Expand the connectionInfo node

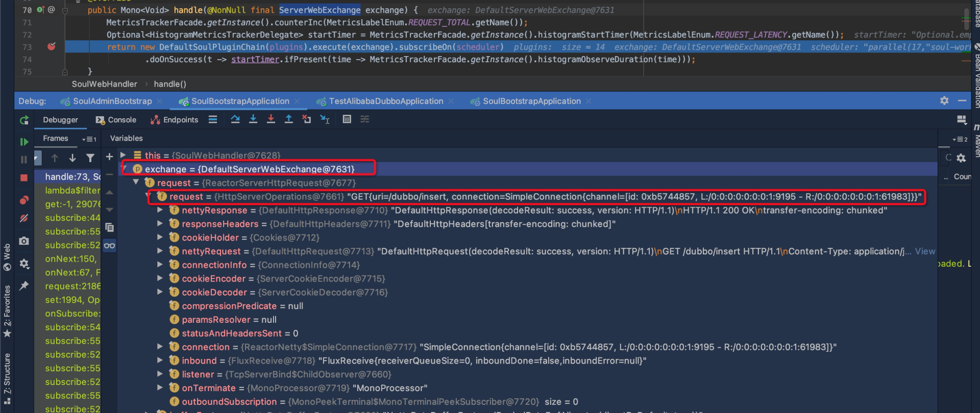point(160,264)
